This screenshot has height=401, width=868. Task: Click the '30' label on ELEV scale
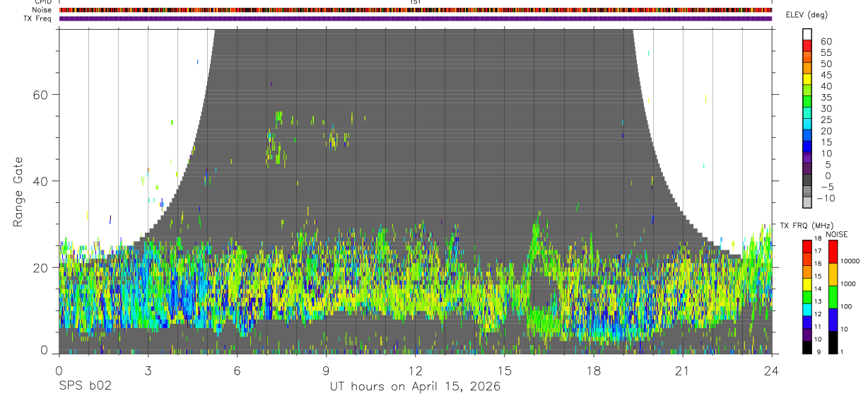point(826,108)
